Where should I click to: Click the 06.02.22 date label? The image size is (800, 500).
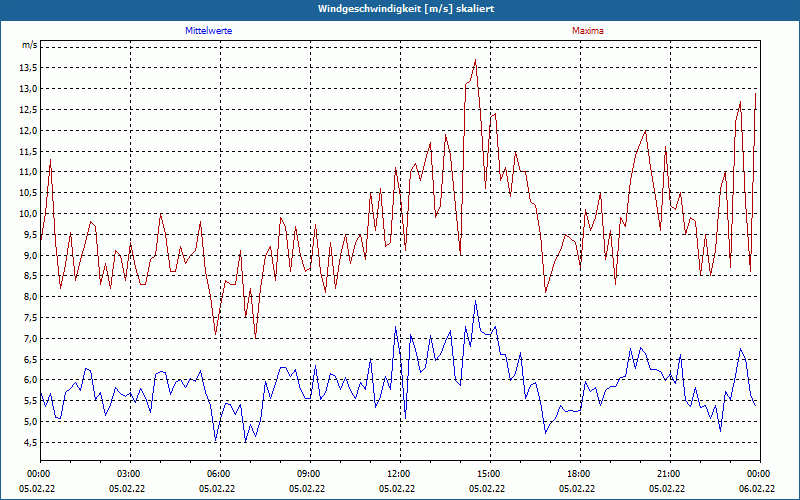[x=757, y=489]
